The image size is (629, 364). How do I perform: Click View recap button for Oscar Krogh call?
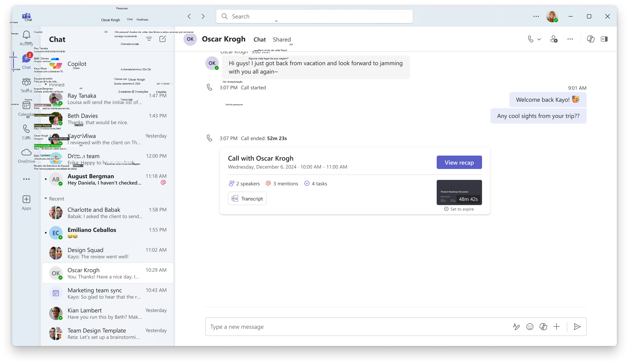[460, 162]
